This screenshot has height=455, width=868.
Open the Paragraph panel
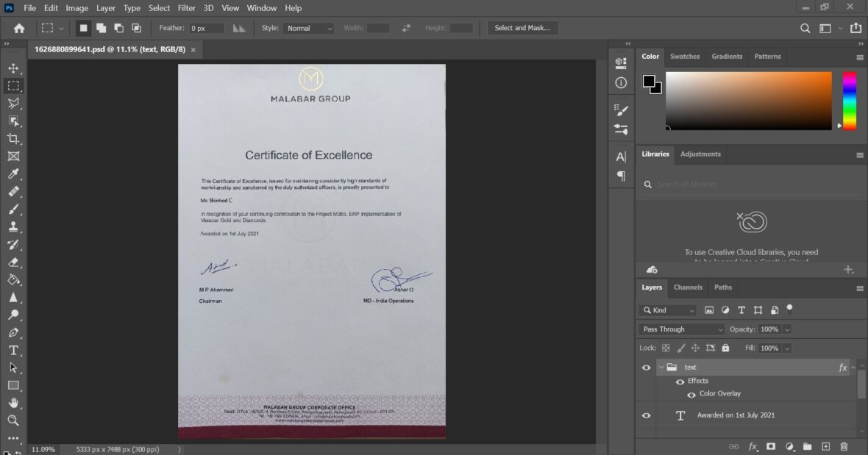[x=620, y=176]
